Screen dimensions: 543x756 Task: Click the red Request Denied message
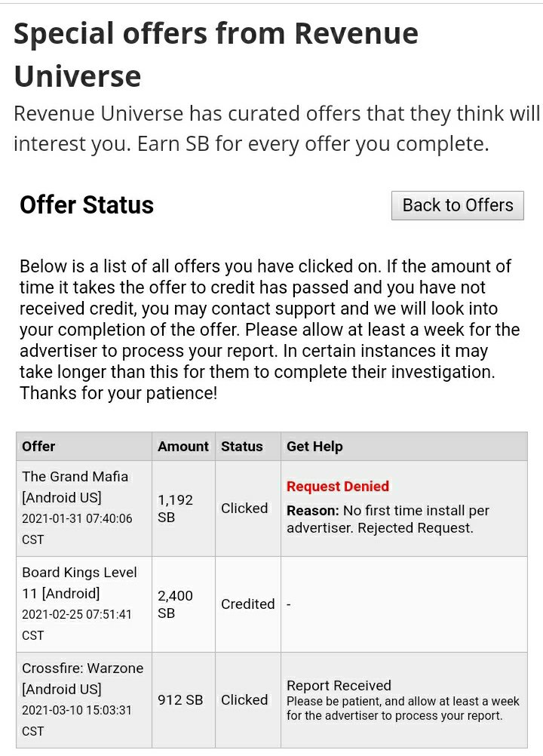coord(338,487)
